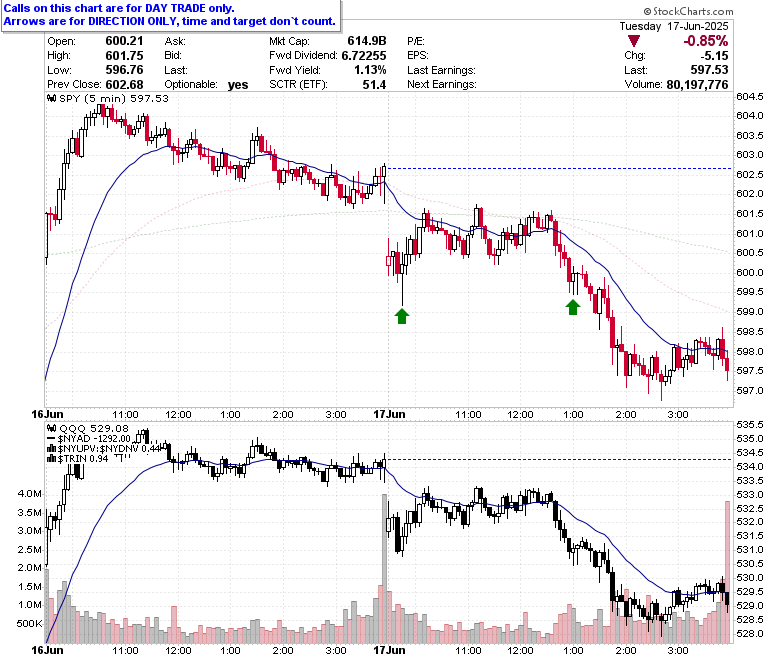Click the blue dashed line in the QQQ panel
Viewport: 780px width, 659px height.
(559, 460)
